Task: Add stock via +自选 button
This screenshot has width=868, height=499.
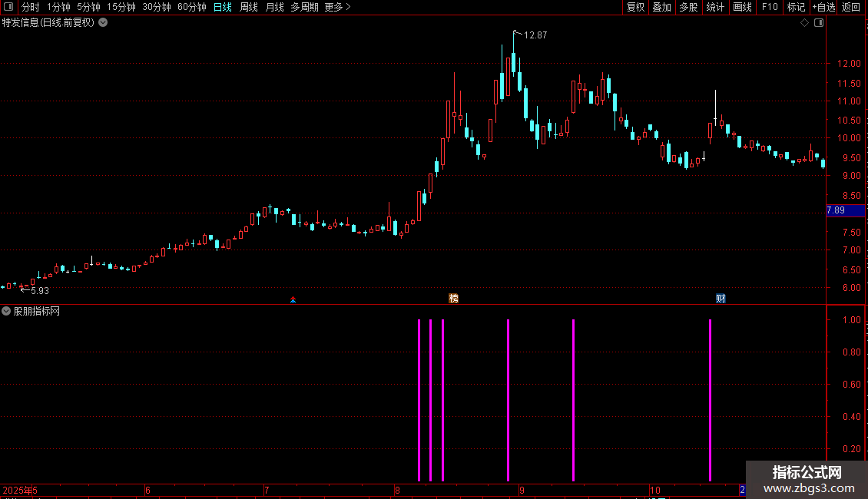Action: click(x=823, y=7)
